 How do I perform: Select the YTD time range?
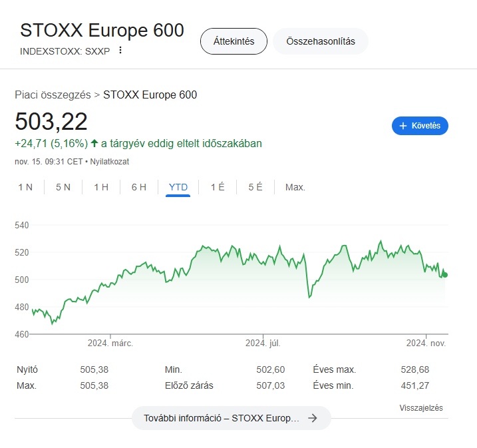[x=178, y=187]
